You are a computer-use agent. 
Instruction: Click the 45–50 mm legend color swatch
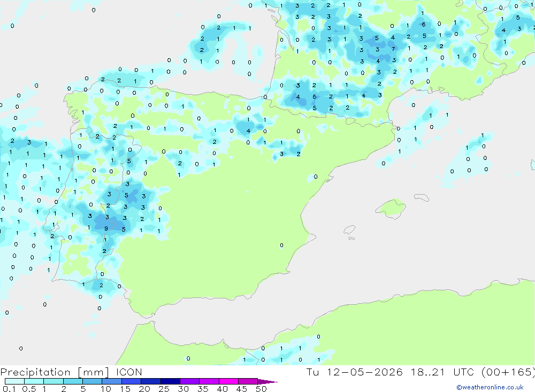pos(248,381)
